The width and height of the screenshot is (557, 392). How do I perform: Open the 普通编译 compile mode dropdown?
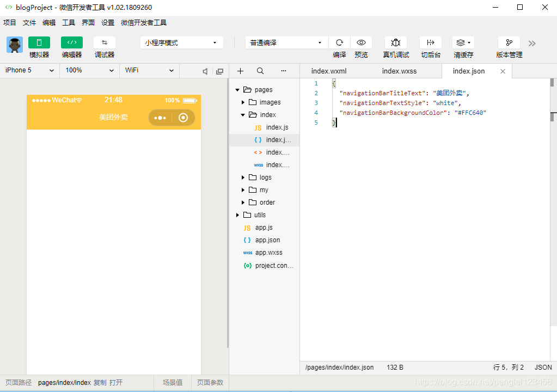tap(286, 42)
